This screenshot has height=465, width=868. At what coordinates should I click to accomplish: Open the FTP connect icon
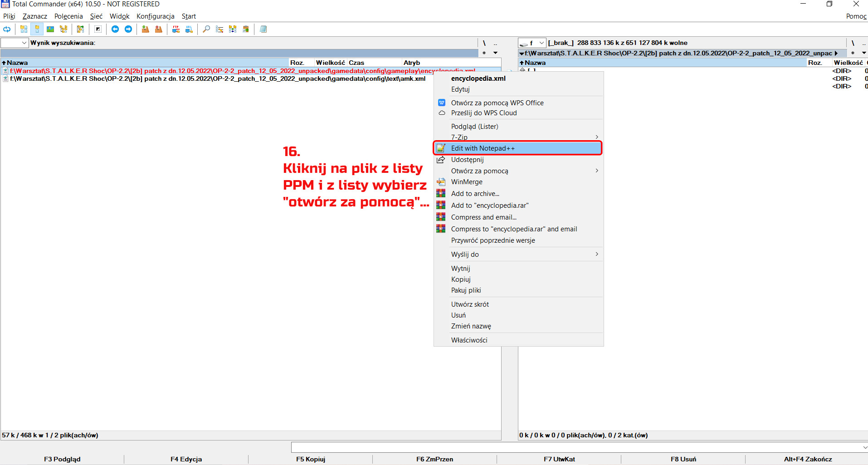[176, 29]
